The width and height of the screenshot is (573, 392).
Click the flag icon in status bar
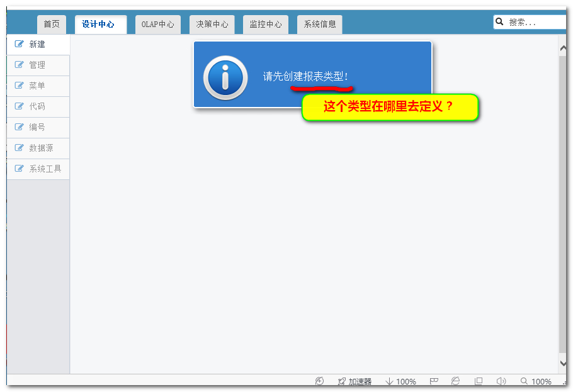tap(434, 381)
